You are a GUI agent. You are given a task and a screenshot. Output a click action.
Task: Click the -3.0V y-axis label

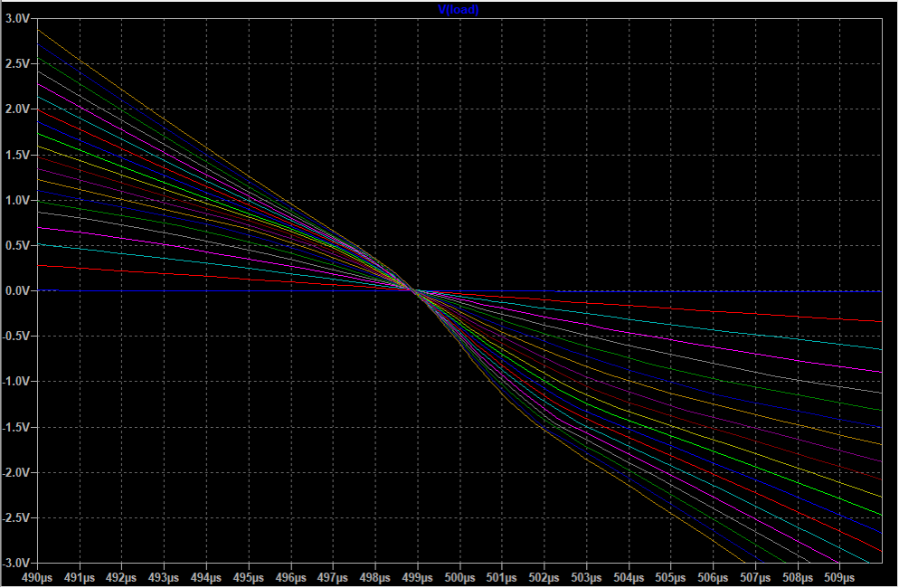click(16, 564)
